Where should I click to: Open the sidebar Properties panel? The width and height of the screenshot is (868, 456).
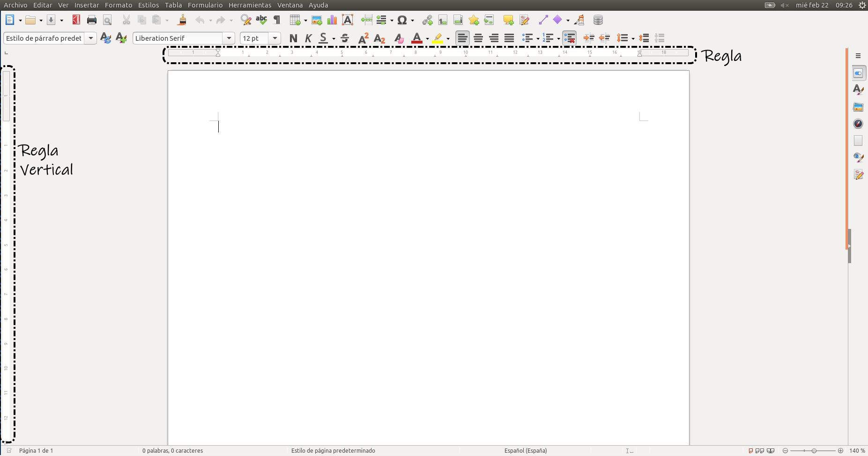coord(858,73)
